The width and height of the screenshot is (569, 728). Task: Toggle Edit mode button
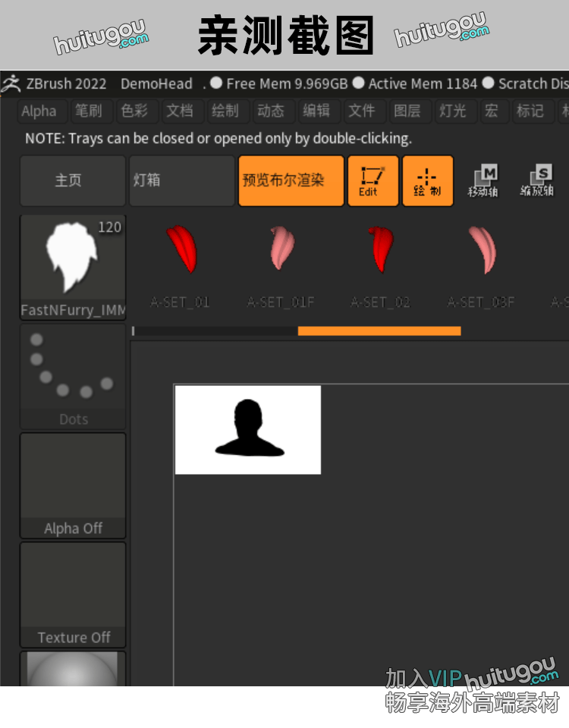(x=373, y=180)
